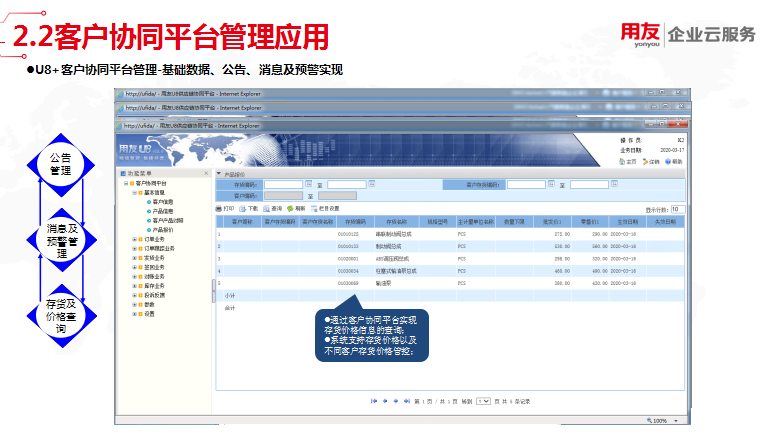
Task: Click the 生效日期 column header
Action: 628,222
